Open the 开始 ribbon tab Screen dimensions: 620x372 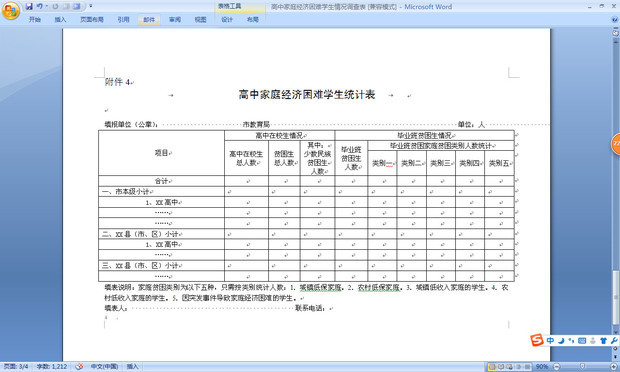point(35,19)
